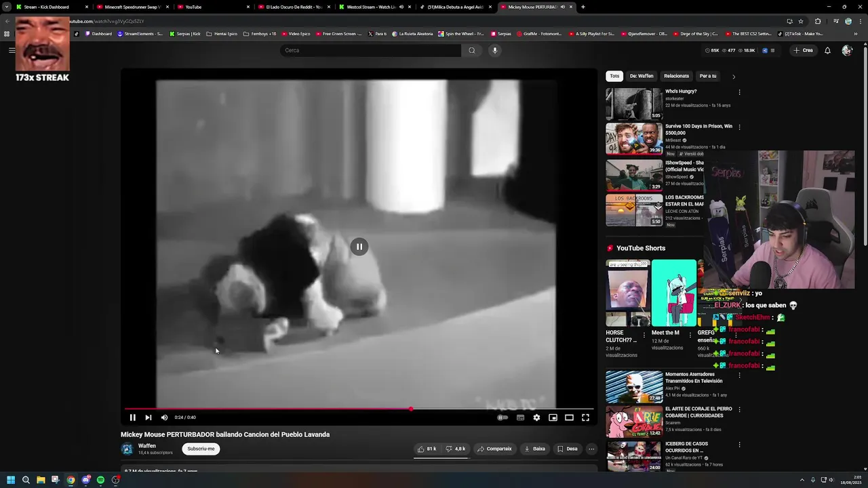Enable theater mode view
Viewport: 868px width, 488px height.
coord(569,418)
